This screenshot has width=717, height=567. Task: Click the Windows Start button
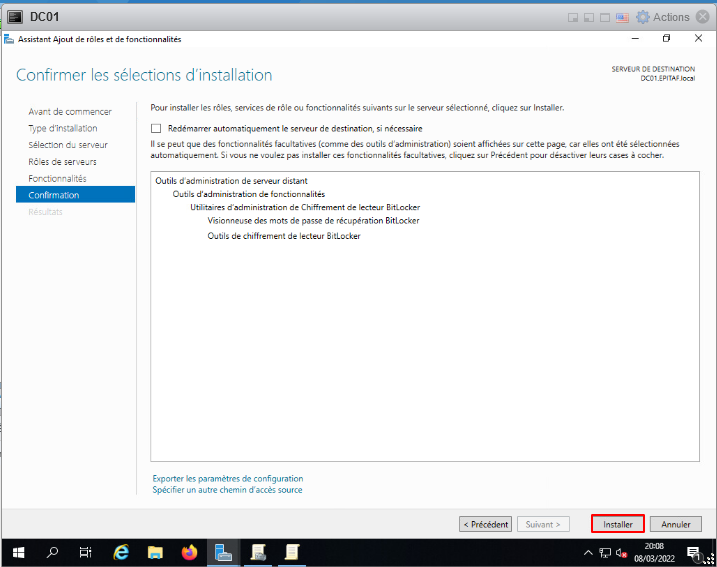[x=17, y=552]
